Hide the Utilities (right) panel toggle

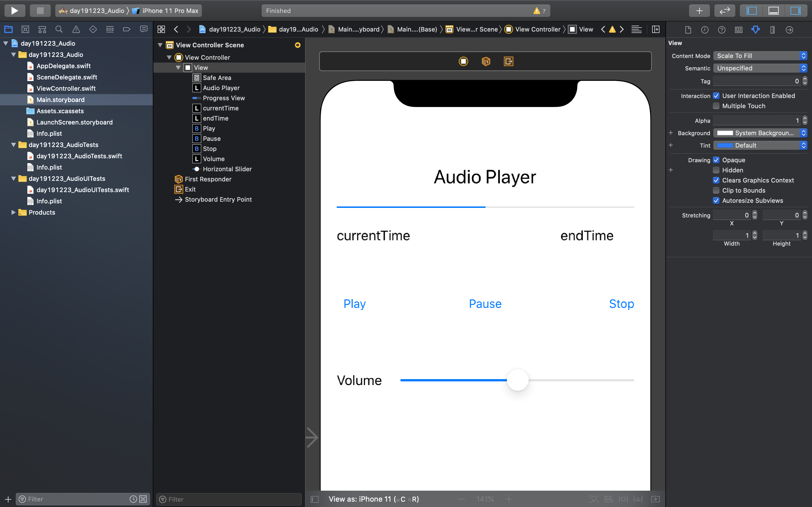795,10
